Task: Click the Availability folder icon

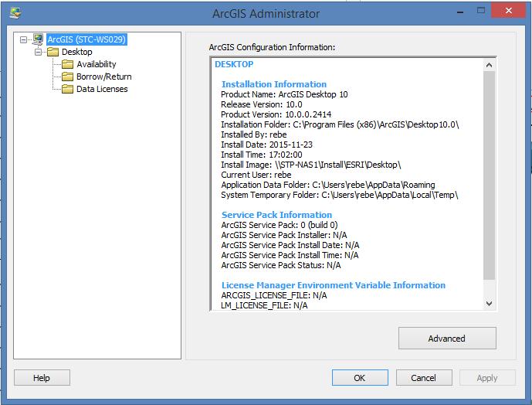Action: [x=67, y=64]
